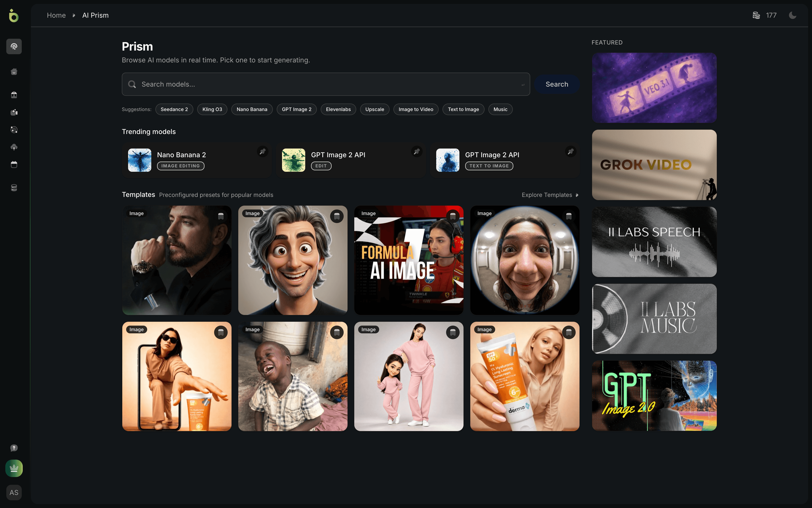Click the Nano Banana 2 blue splash thumbnail
The height and width of the screenshot is (508, 812).
click(x=140, y=160)
